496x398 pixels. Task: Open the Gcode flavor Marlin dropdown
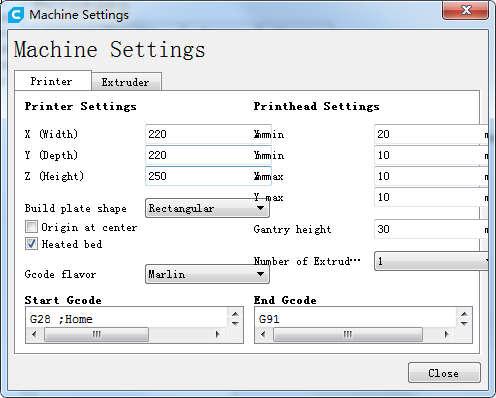click(207, 274)
